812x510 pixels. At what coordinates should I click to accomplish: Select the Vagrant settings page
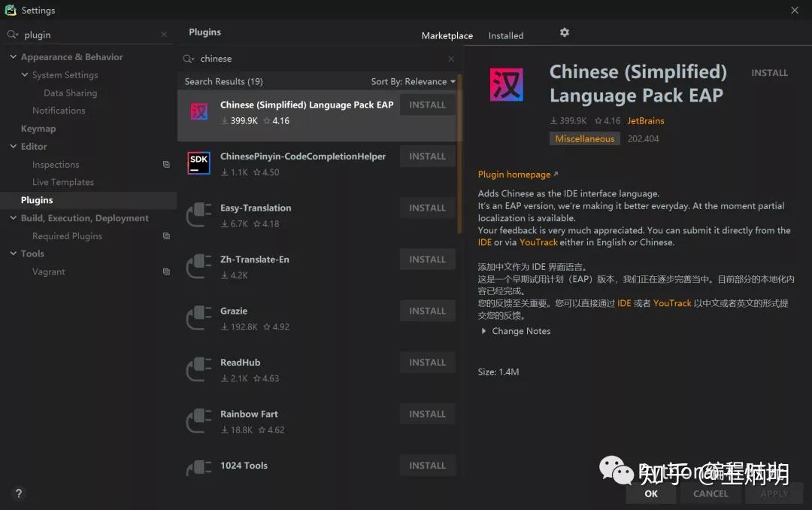48,272
